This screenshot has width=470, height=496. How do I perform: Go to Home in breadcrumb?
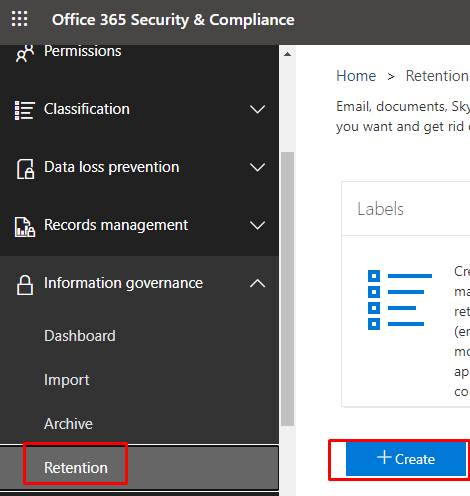click(x=356, y=76)
